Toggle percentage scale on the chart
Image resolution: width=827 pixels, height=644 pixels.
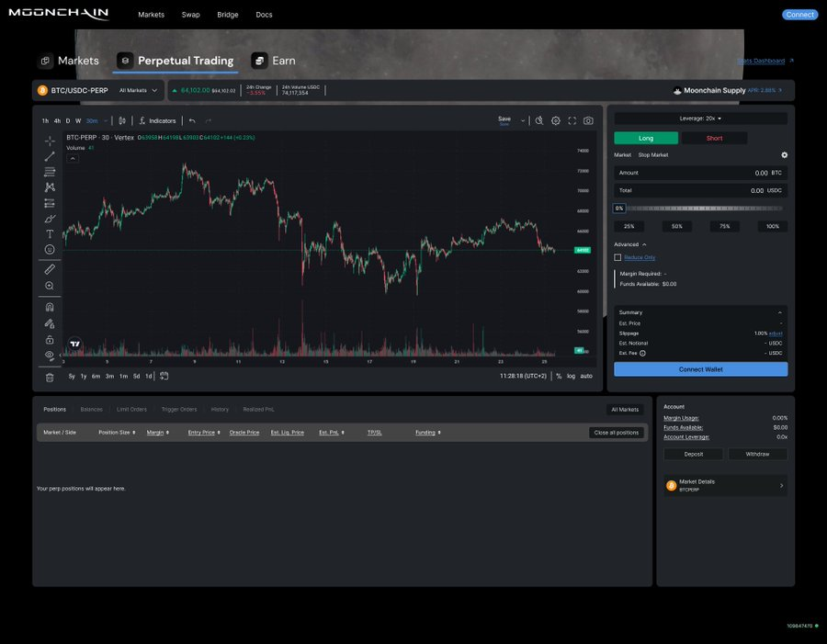(559, 376)
